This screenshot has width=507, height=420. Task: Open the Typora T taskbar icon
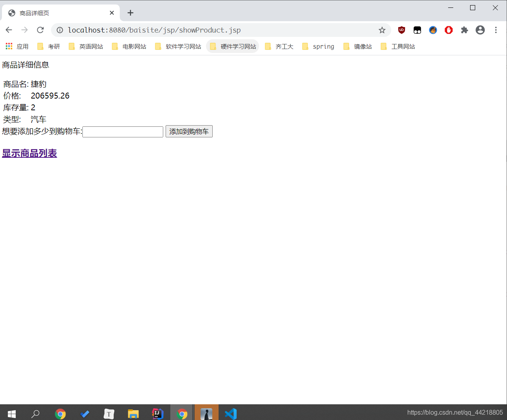coord(109,414)
